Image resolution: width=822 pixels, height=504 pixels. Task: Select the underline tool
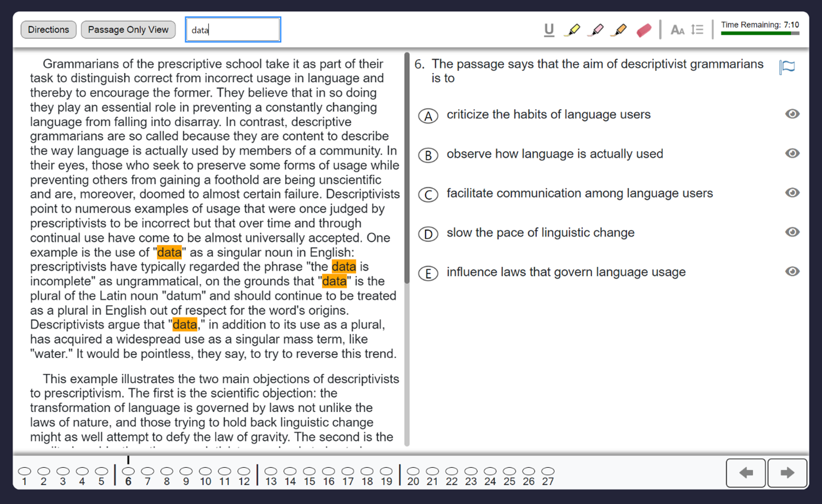tap(548, 29)
